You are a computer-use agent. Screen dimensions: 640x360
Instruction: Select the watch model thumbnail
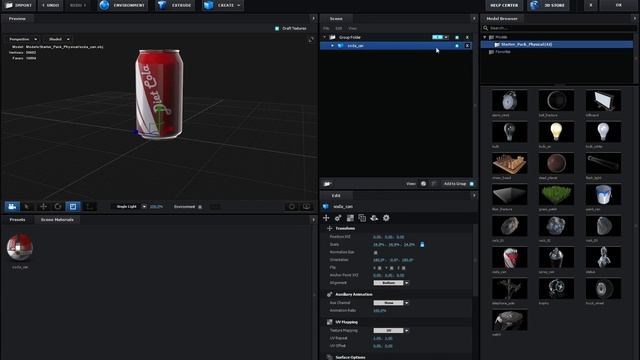[x=509, y=320]
